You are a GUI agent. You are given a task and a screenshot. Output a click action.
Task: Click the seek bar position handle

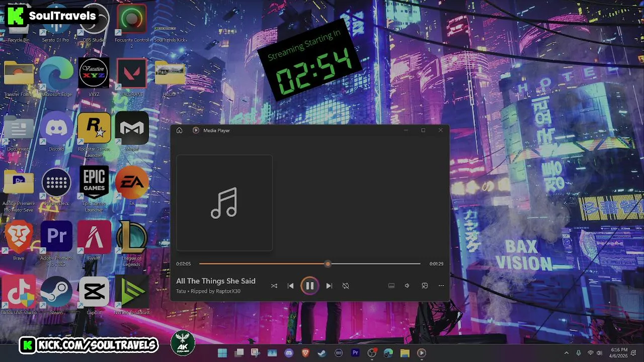point(328,263)
